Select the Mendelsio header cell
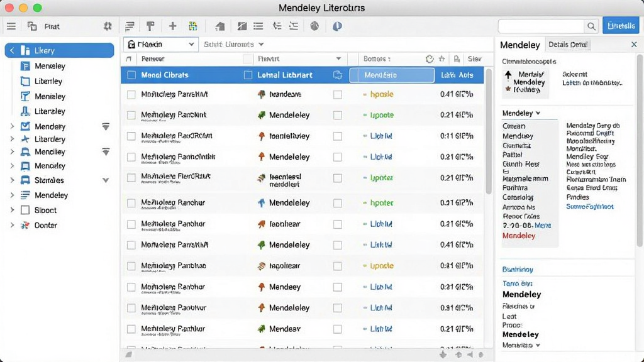Image resolution: width=644 pixels, height=362 pixels. 392,75
